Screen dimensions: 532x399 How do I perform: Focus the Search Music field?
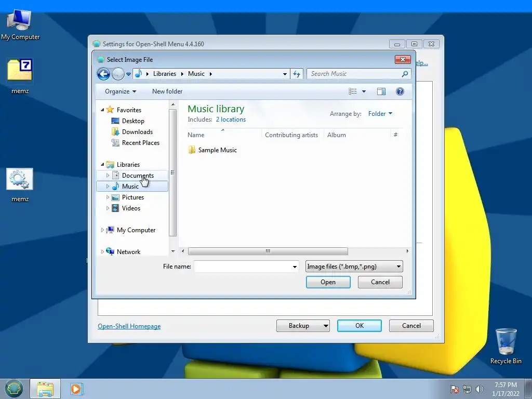coord(354,74)
